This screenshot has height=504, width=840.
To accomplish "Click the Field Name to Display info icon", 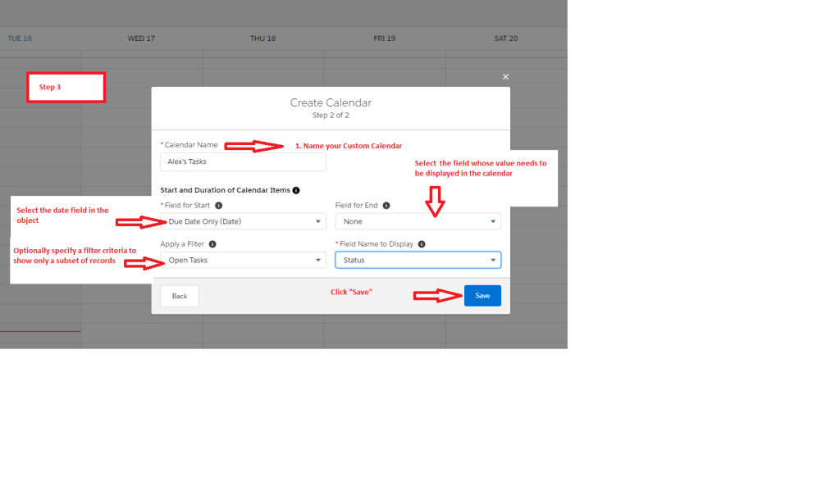I will (422, 244).
